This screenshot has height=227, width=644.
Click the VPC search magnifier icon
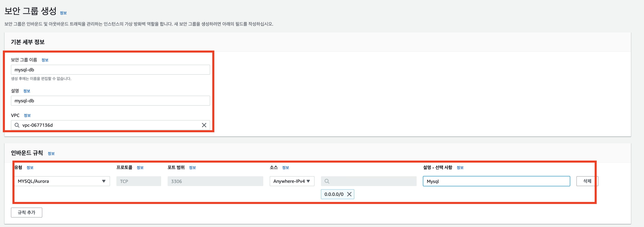click(x=17, y=125)
